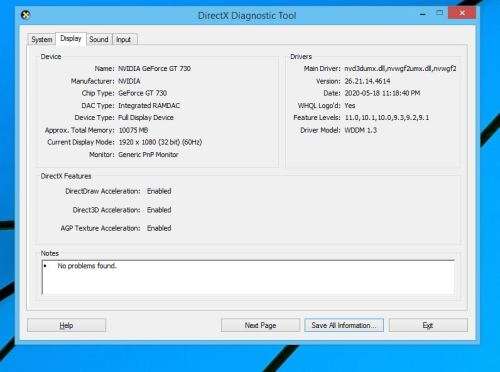Click the Exit button
This screenshot has height=372, width=500.
(x=428, y=325)
